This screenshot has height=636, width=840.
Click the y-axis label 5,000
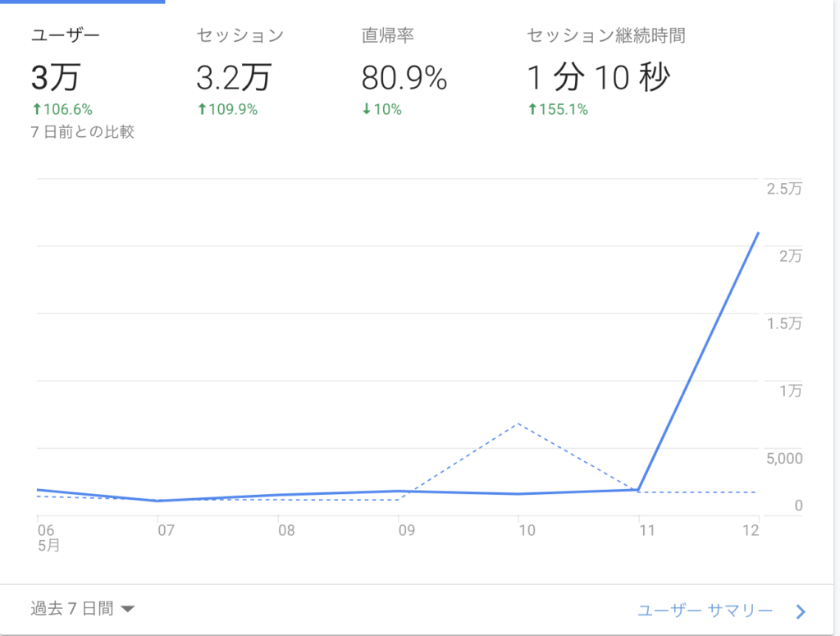click(x=784, y=459)
